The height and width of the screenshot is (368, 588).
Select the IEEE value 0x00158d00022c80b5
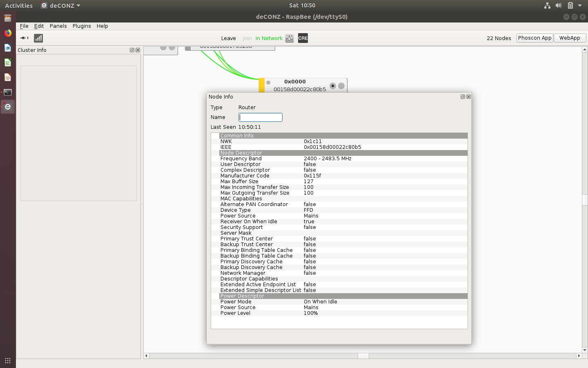click(x=332, y=147)
